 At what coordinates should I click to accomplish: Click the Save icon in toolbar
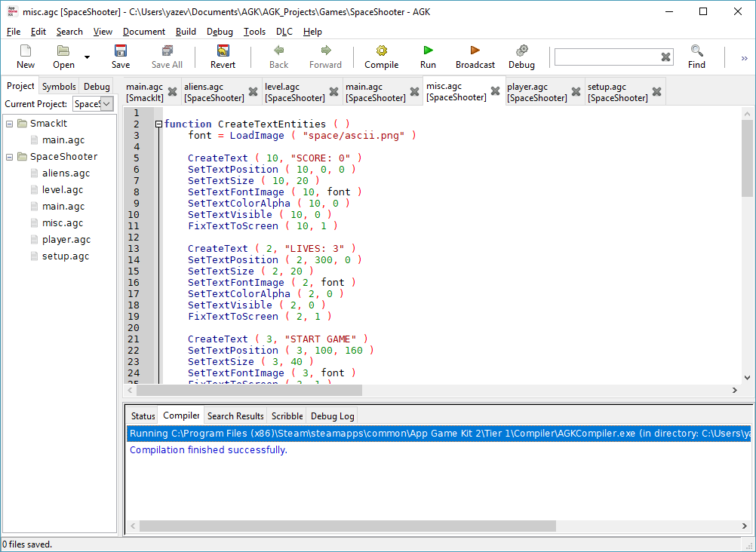click(x=121, y=51)
